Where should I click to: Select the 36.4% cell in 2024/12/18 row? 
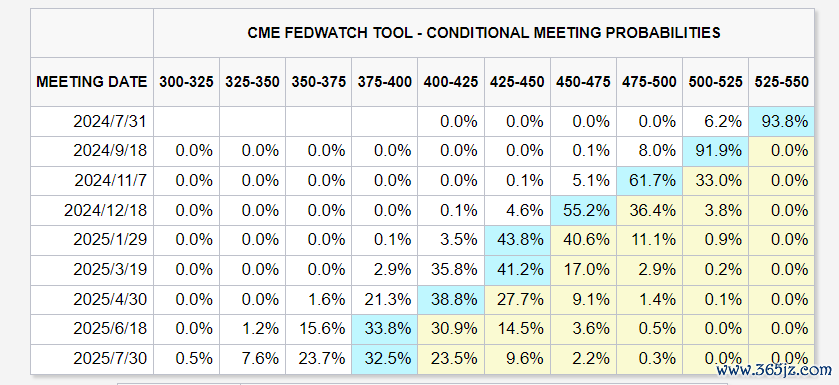tap(649, 211)
